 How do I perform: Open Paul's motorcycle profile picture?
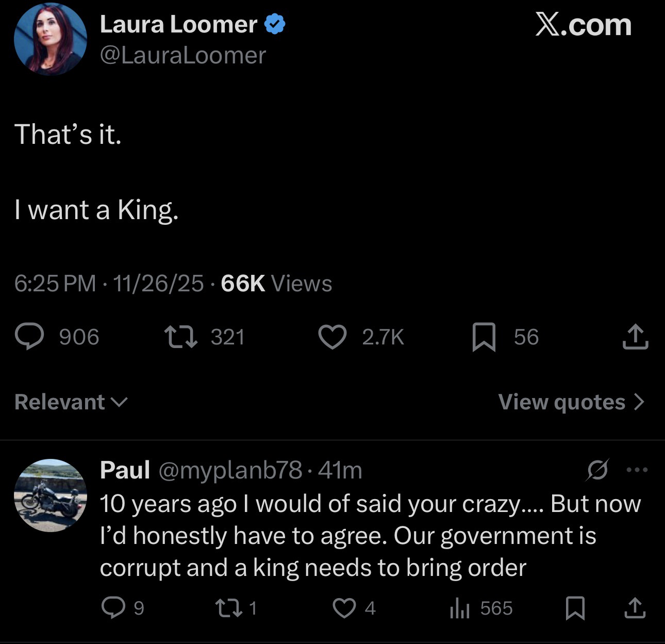pos(49,495)
